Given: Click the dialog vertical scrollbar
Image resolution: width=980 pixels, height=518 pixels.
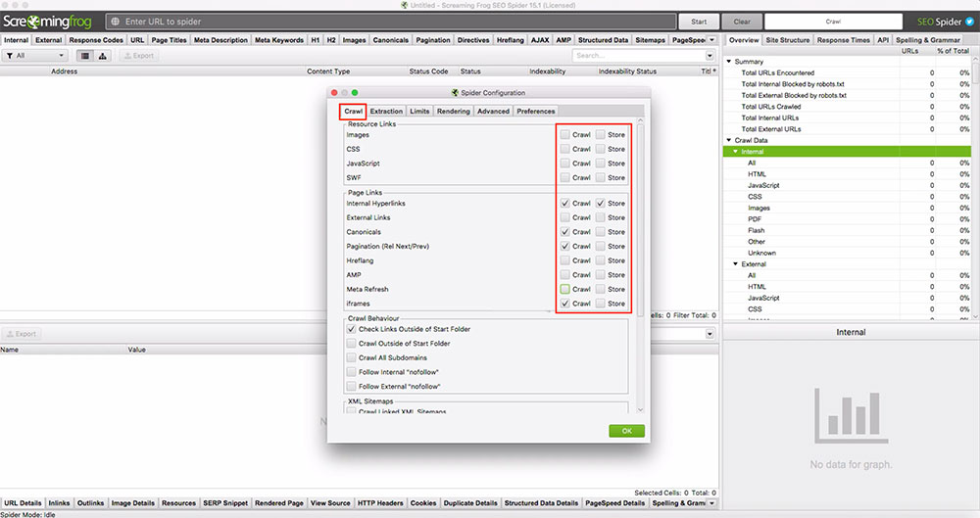Looking at the screenshot, I should click(640, 218).
